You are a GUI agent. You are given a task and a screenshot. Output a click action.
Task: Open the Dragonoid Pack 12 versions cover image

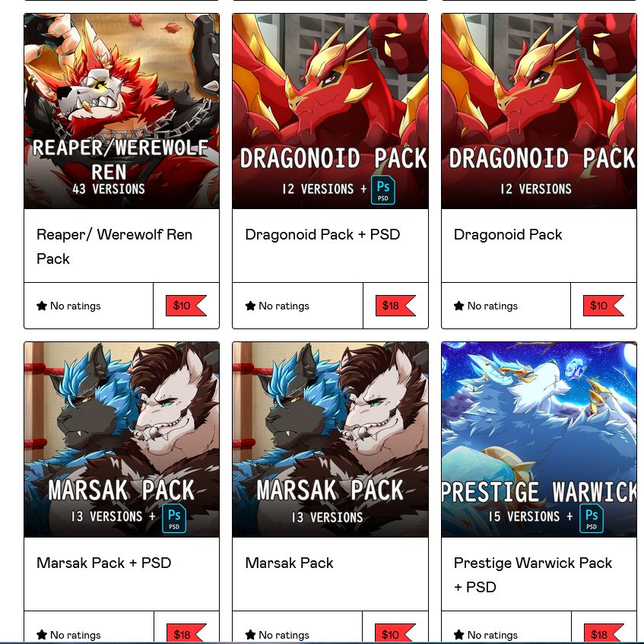539,111
